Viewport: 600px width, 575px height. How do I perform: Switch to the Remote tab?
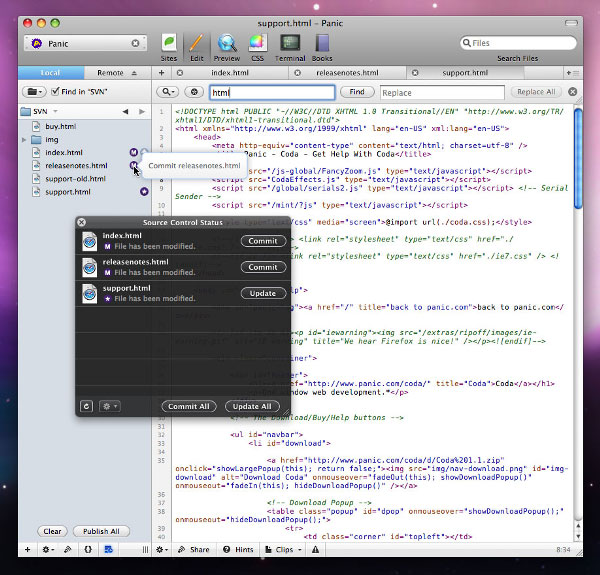point(110,73)
